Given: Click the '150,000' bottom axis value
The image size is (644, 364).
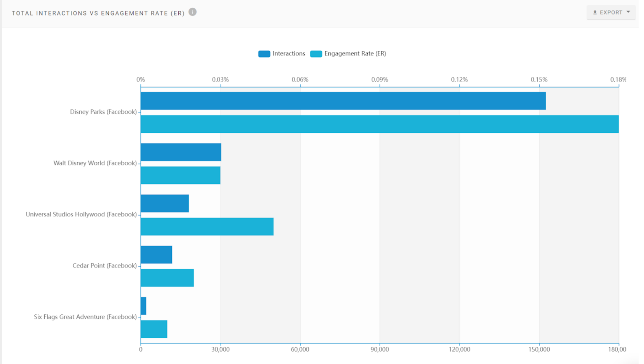Looking at the screenshot, I should pos(539,350).
